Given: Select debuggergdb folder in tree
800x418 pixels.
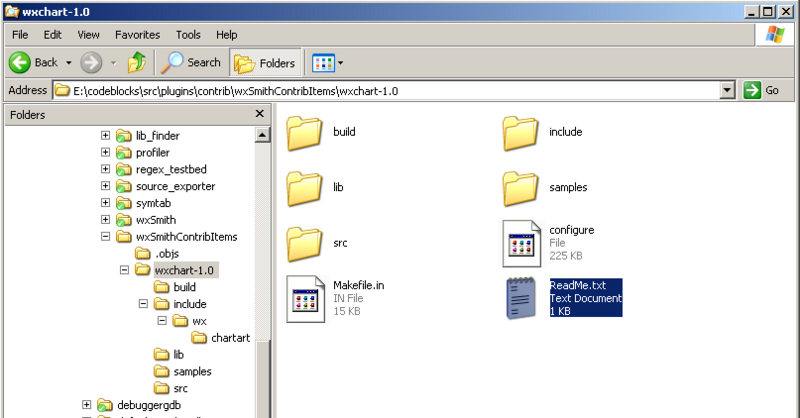Looking at the screenshot, I should [x=148, y=405].
